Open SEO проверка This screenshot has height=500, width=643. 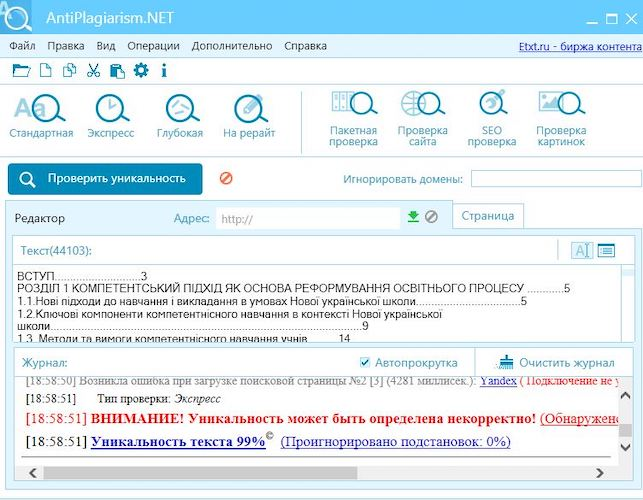pos(492,119)
